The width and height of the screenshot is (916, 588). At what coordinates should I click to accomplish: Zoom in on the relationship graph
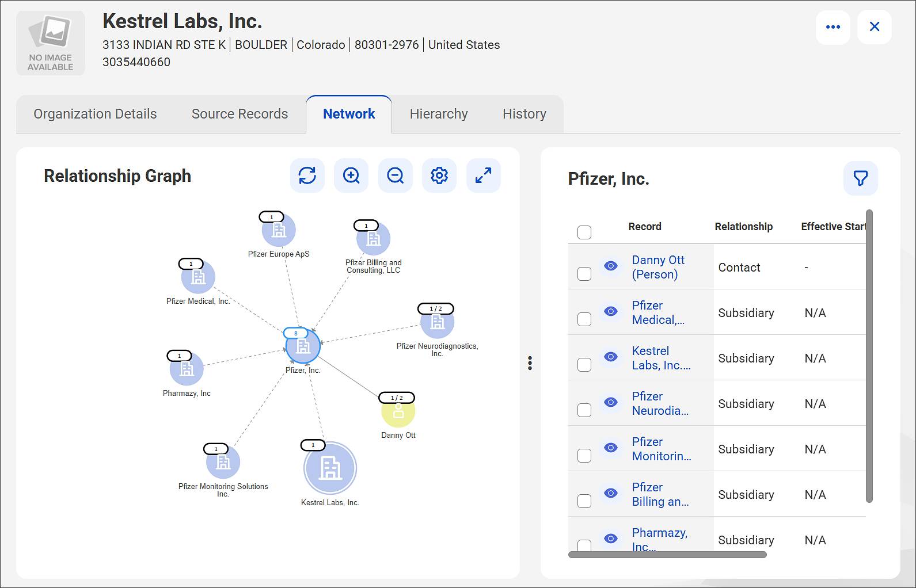351,175
